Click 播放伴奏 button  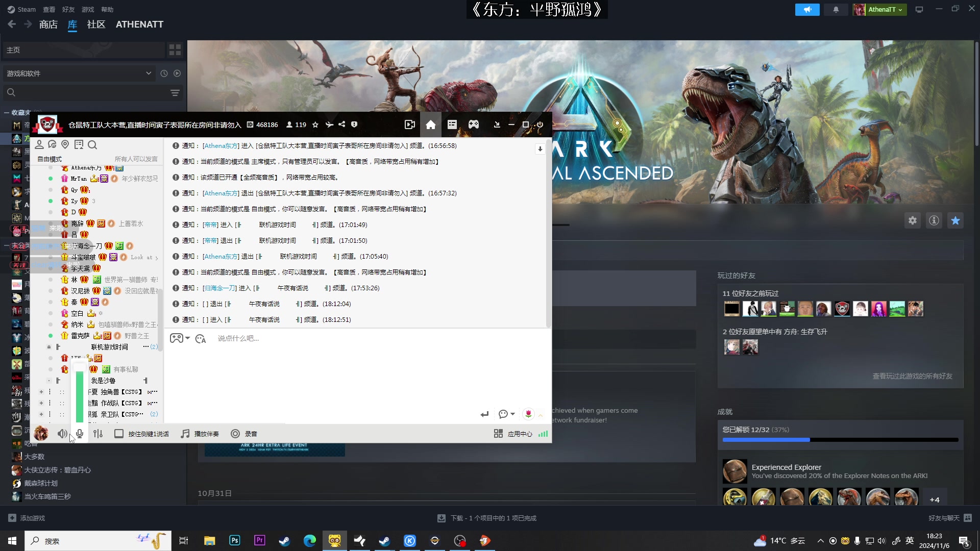(200, 434)
